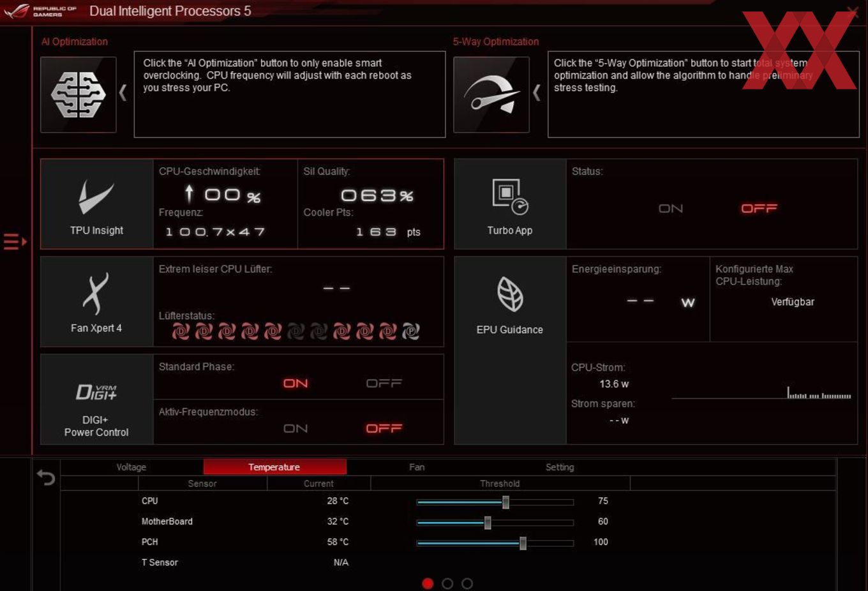The width and height of the screenshot is (868, 591).
Task: Adjust the CPU temperature threshold slider
Action: pos(505,502)
